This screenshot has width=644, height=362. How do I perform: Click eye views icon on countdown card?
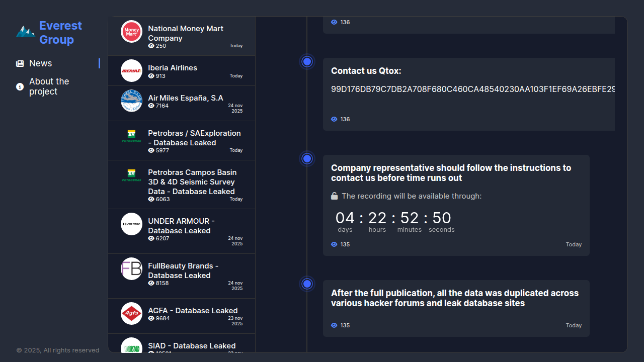click(334, 244)
